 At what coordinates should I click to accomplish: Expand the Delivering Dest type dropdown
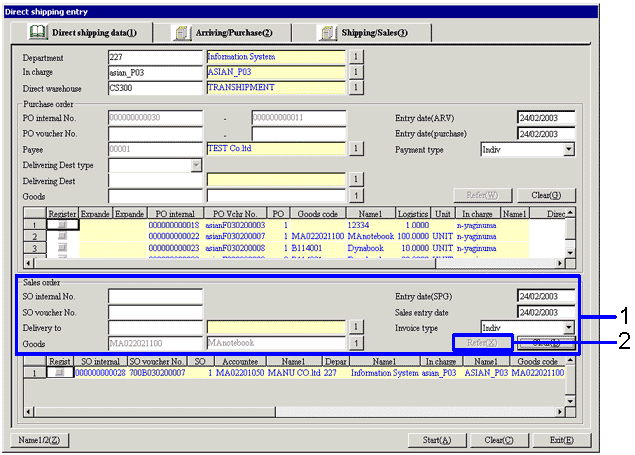tap(196, 165)
